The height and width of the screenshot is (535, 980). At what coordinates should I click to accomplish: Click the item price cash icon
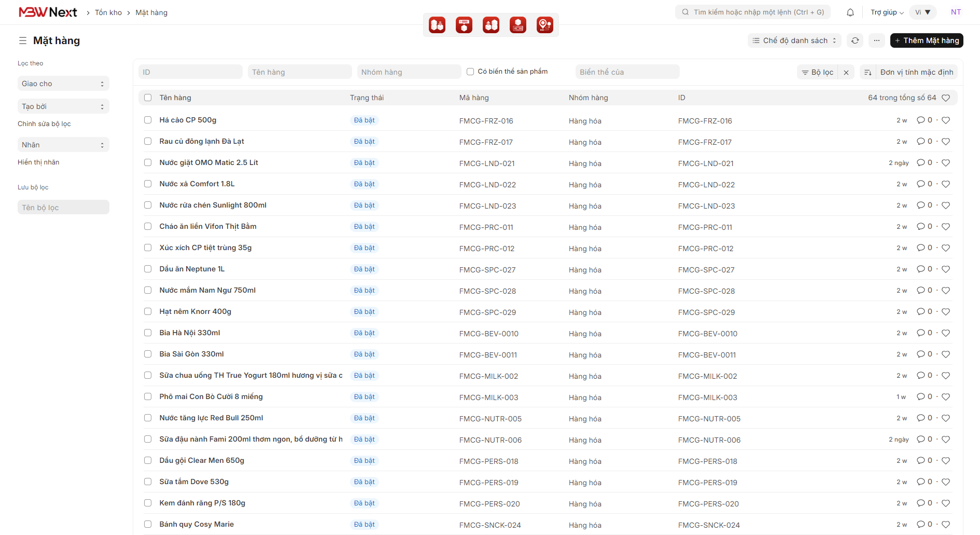click(518, 25)
